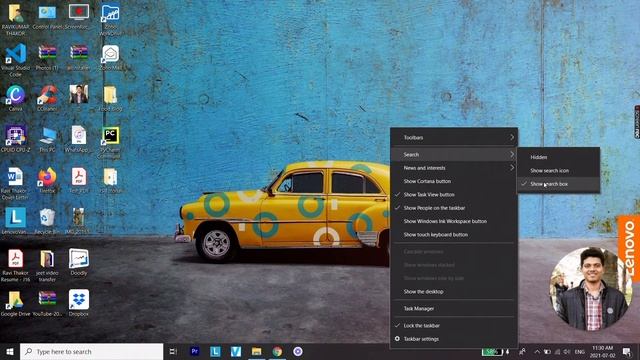Open the Zoho Mail desktop shortcut
The image size is (640, 360).
(110, 58)
